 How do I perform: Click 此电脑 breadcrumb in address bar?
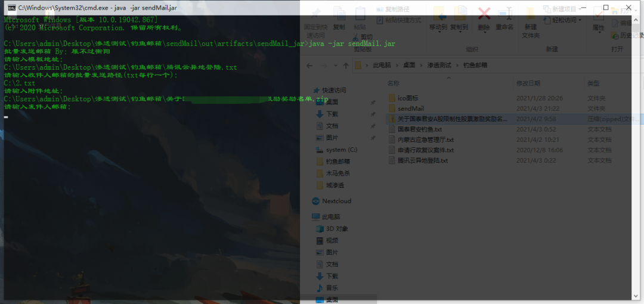point(382,66)
